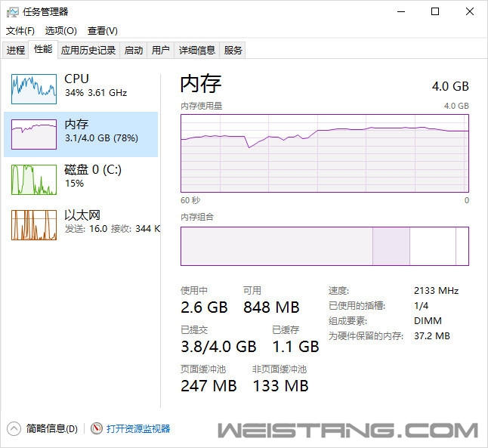Open the 查看(V) menu
Image resolution: width=488 pixels, height=448 pixels.
[103, 31]
